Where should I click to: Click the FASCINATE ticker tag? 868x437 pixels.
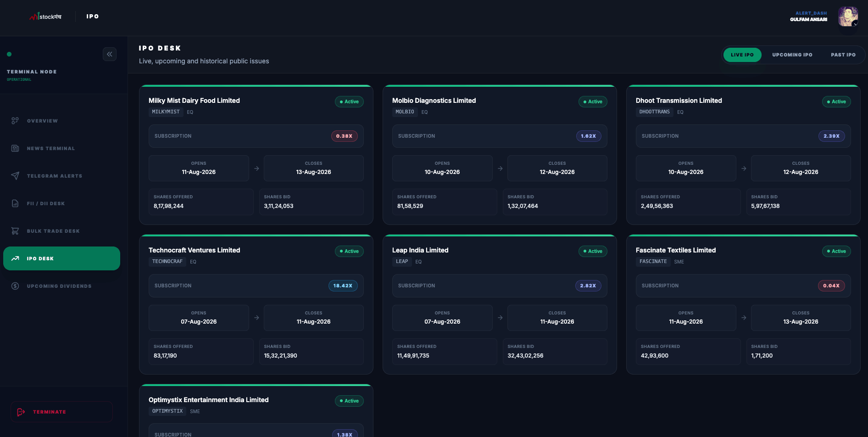(x=653, y=262)
